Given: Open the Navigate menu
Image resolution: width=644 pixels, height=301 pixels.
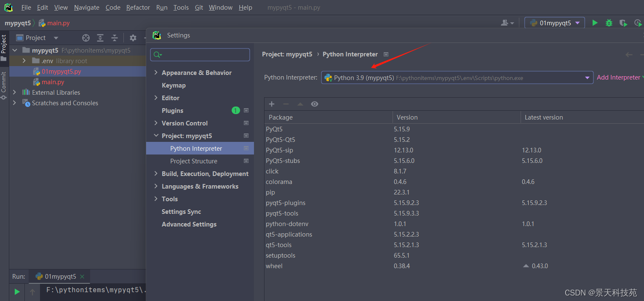Looking at the screenshot, I should 87,7.
